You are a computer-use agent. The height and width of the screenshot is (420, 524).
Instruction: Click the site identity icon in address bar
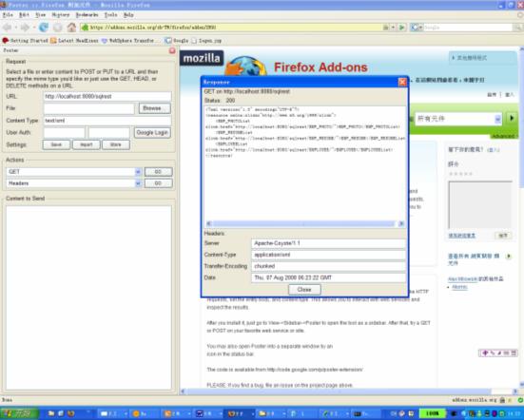point(85,28)
